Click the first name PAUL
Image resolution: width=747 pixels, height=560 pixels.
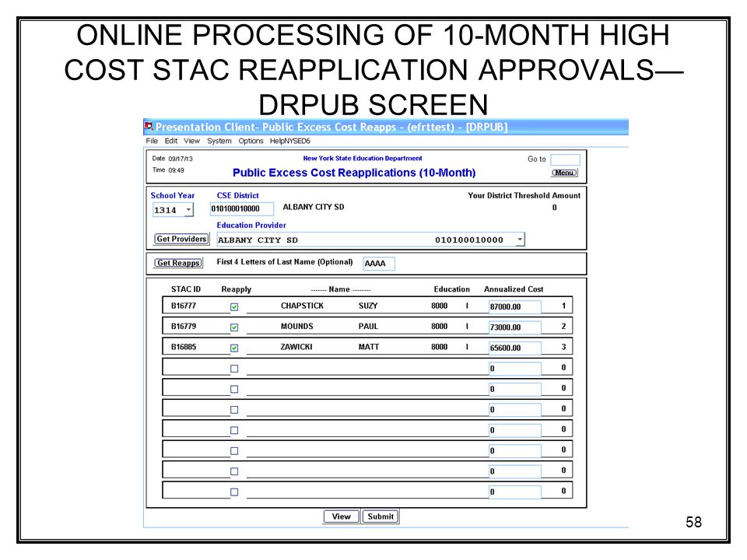368,326
